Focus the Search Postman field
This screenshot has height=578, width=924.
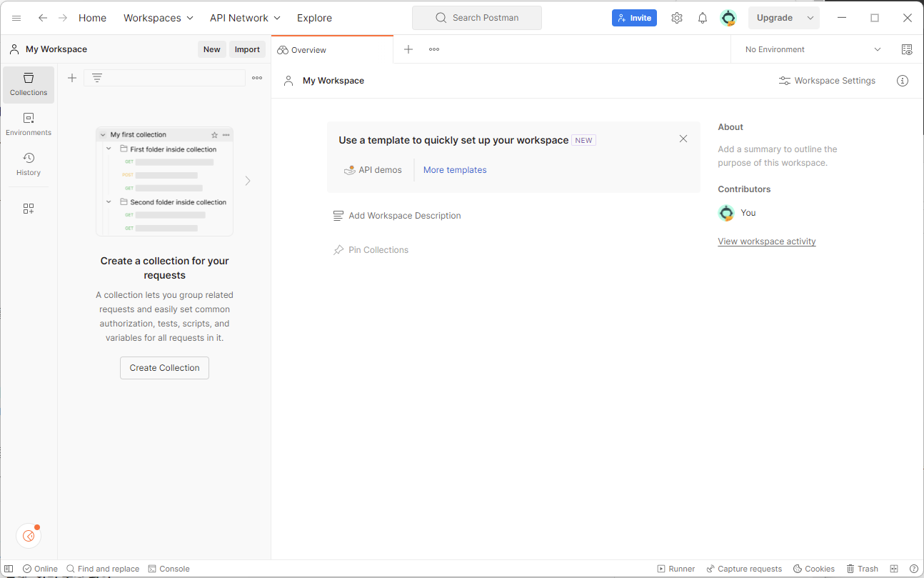(x=477, y=18)
